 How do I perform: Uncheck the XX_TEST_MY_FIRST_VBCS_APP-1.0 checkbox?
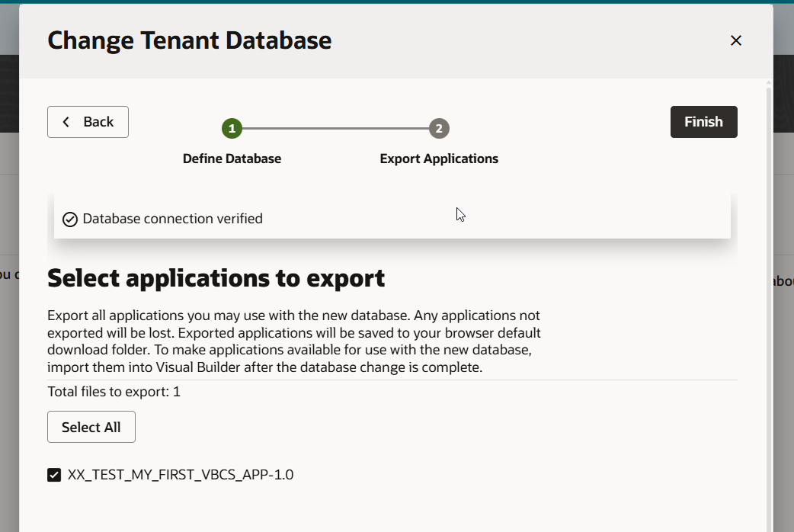pyautogui.click(x=54, y=475)
